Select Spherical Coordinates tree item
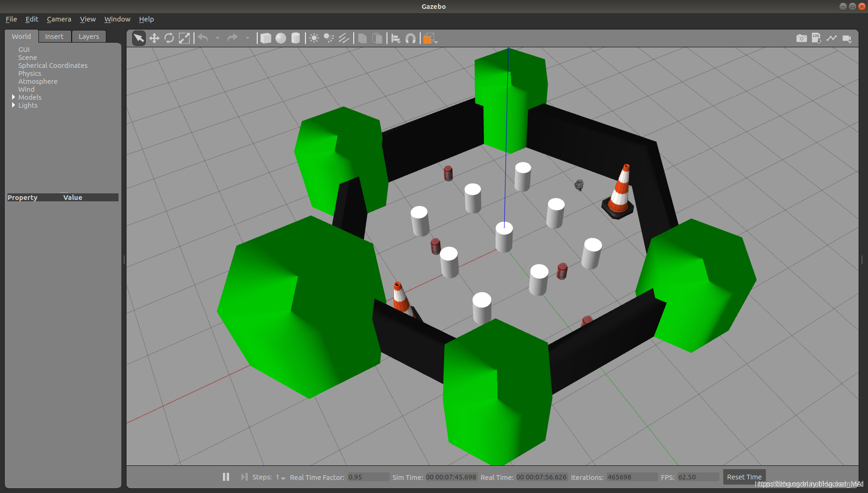The height and width of the screenshot is (493, 868). tap(53, 66)
